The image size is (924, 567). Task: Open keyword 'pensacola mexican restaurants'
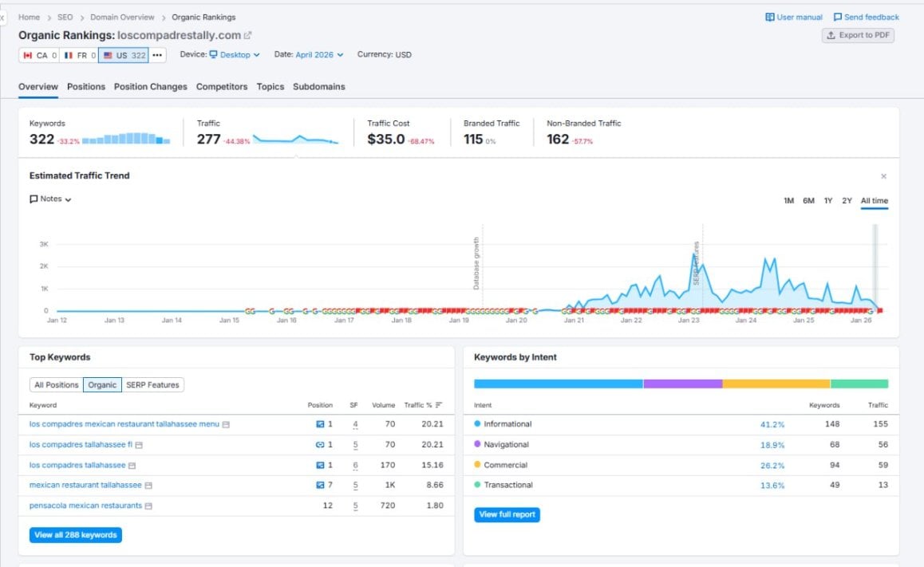(85, 506)
